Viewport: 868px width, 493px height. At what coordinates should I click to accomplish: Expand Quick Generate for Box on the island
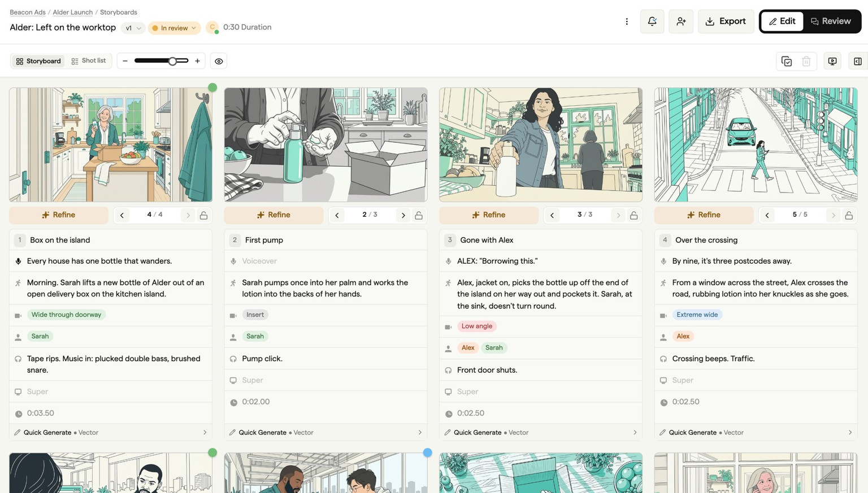(111, 433)
